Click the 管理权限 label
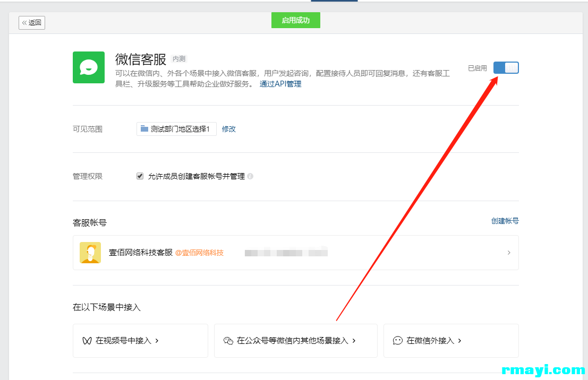The height and width of the screenshot is (380, 588). 87,177
